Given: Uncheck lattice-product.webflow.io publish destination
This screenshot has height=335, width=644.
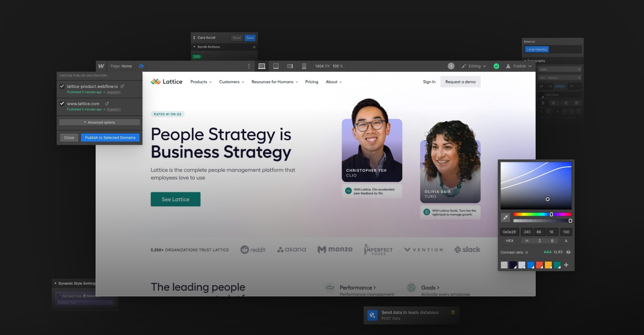Looking at the screenshot, I should click(x=62, y=86).
